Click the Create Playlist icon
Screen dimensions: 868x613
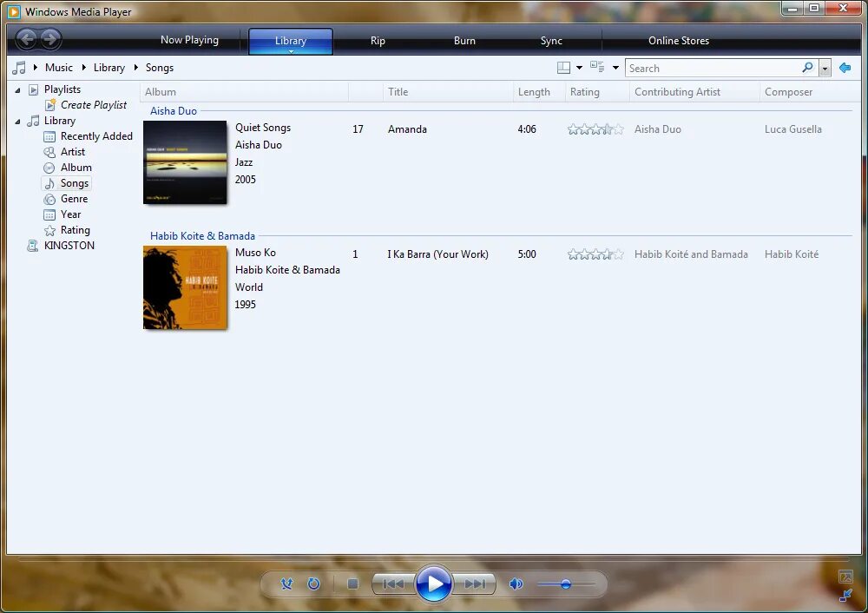50,105
